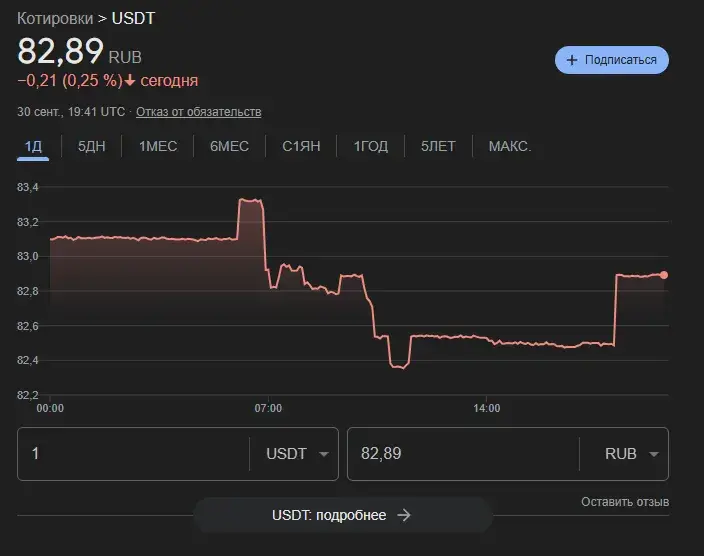Select the 1Д time range tab

[x=33, y=146]
